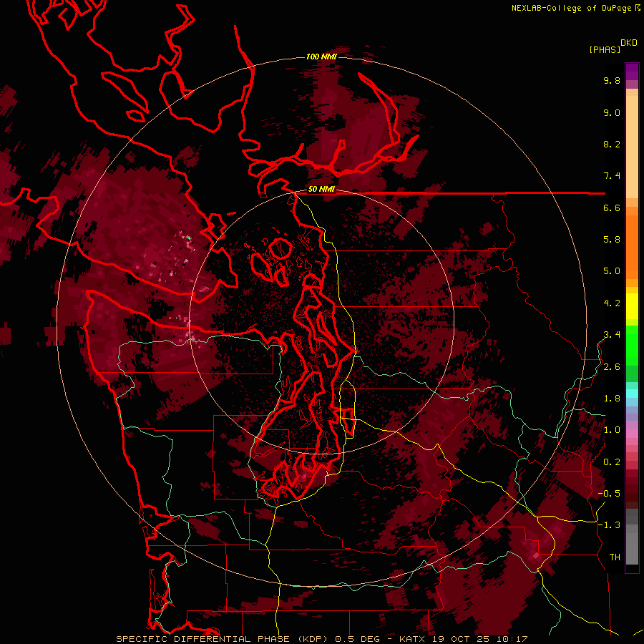Click the 7.4 scale value
The image size is (644, 644).
pos(612,176)
